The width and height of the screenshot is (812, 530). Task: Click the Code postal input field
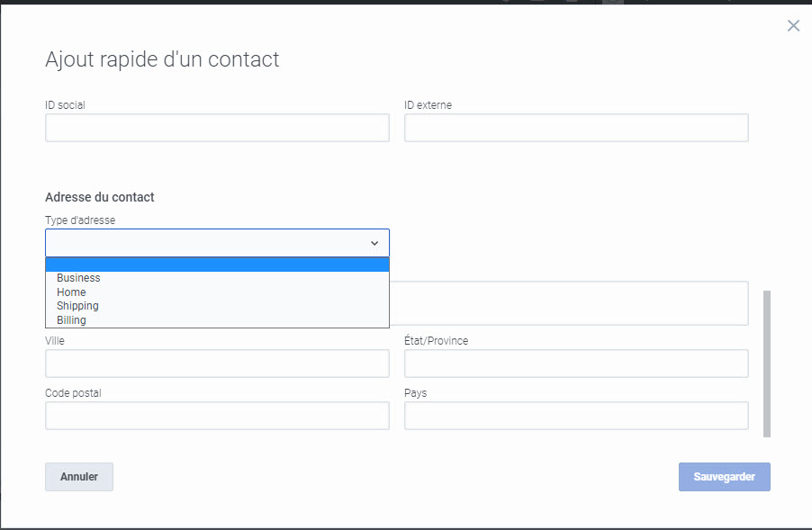(217, 416)
